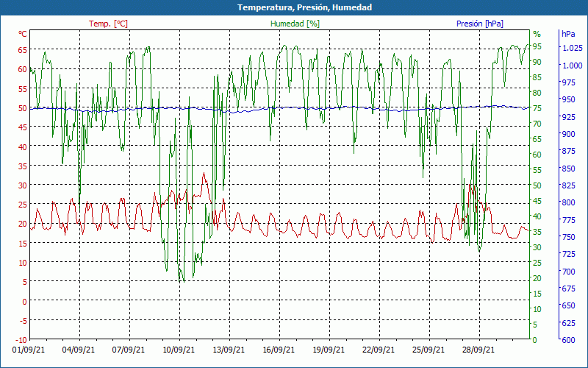Viewport: 588px width, 368px height.
Task: Click the blue 725 pressure axis value
Action: click(x=568, y=254)
